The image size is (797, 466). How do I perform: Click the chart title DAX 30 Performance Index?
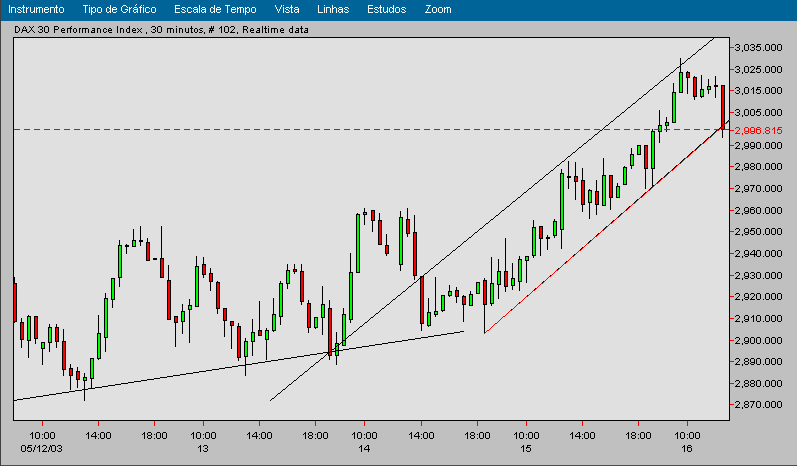point(78,29)
